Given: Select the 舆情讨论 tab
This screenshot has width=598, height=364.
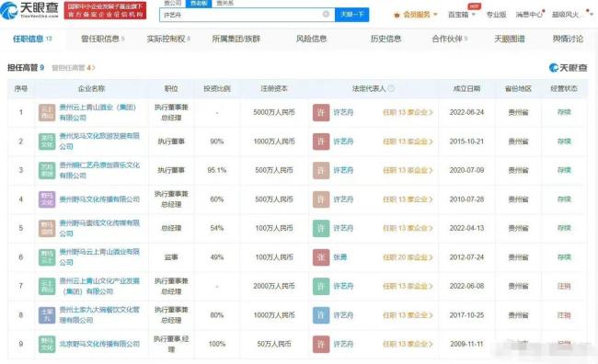Looking at the screenshot, I should 568,39.
